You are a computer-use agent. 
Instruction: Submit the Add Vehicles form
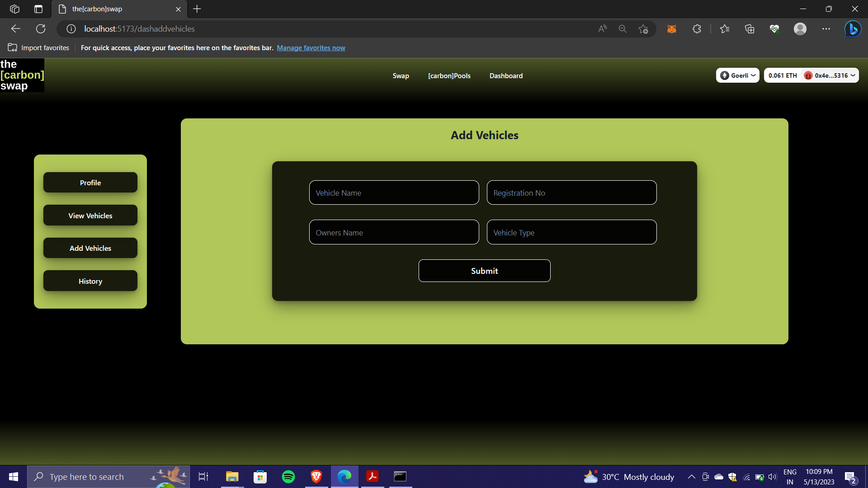point(484,270)
